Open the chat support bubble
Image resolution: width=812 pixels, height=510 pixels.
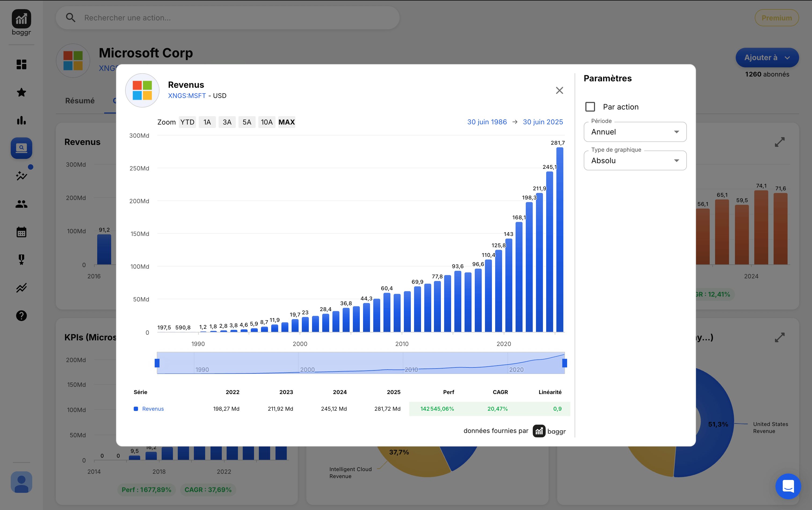788,486
